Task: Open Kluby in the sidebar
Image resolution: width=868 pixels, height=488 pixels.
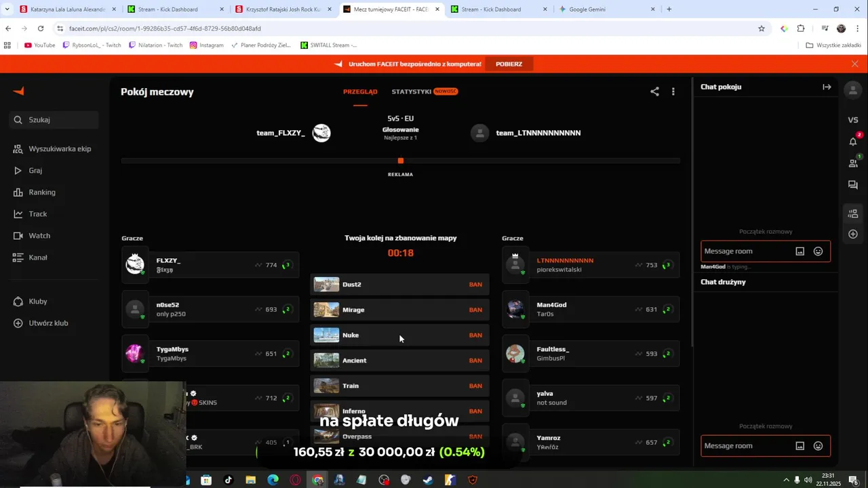Action: 31,302
